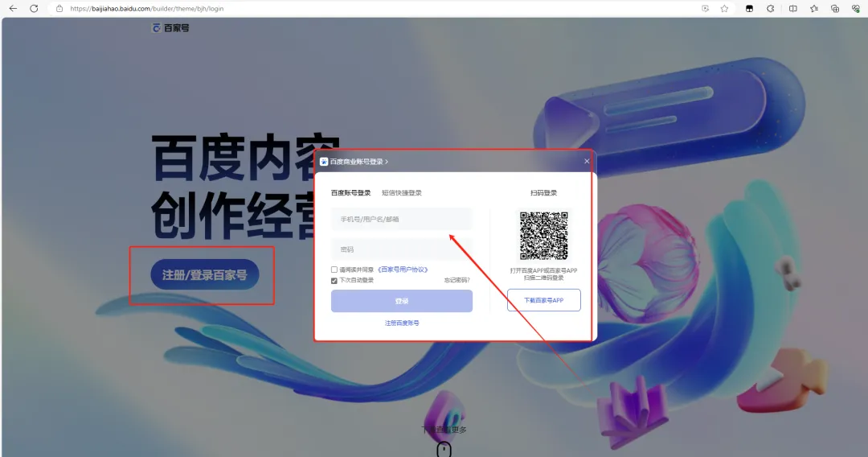
Task: Click the 百家号 logo at top left
Action: [x=170, y=27]
